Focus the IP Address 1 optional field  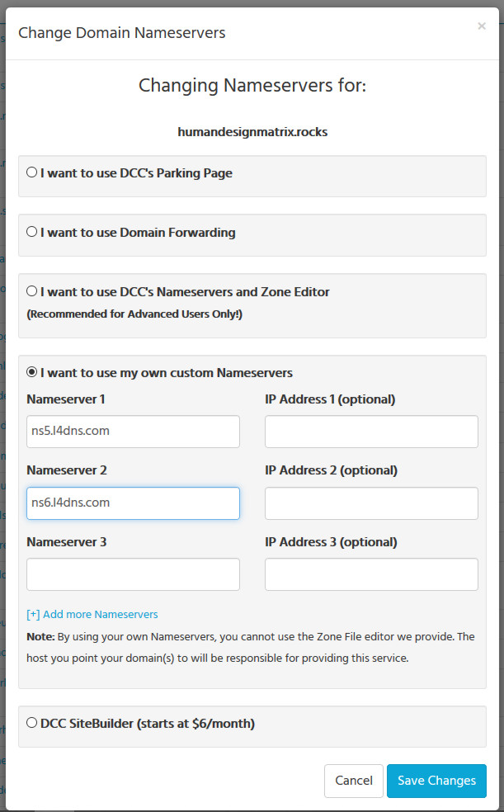[371, 432]
